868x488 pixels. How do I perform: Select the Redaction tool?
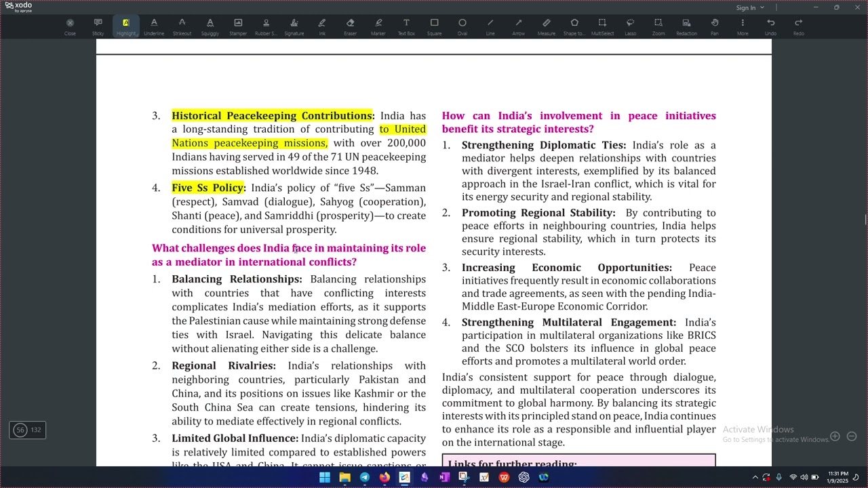686,26
